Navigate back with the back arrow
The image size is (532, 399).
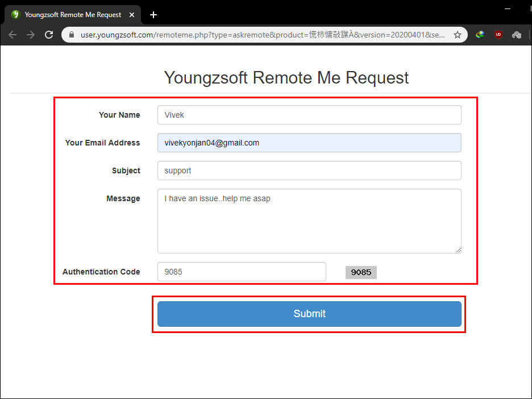pos(13,34)
